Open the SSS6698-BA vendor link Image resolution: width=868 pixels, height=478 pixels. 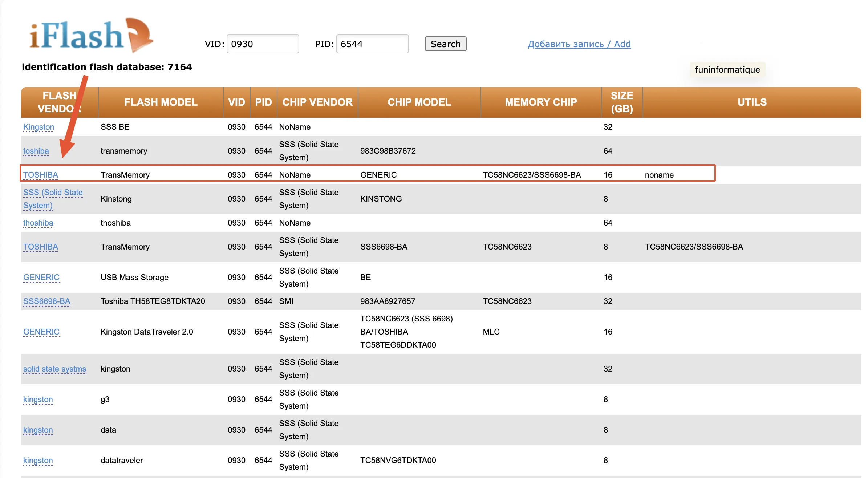(x=46, y=301)
